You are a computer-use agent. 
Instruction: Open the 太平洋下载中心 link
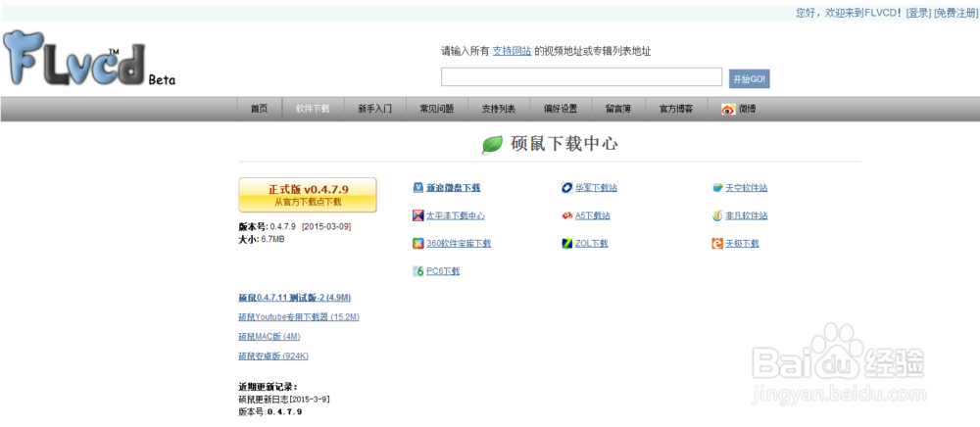coord(456,216)
